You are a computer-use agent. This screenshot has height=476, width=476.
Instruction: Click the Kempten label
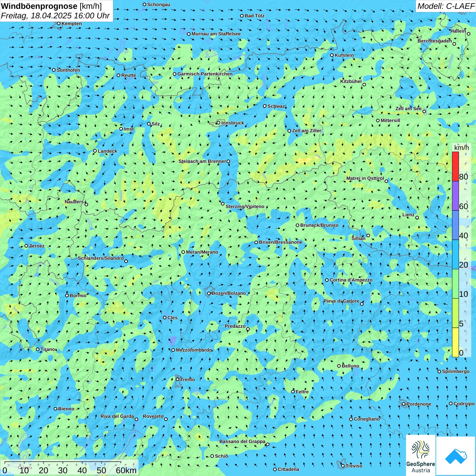[71, 23]
